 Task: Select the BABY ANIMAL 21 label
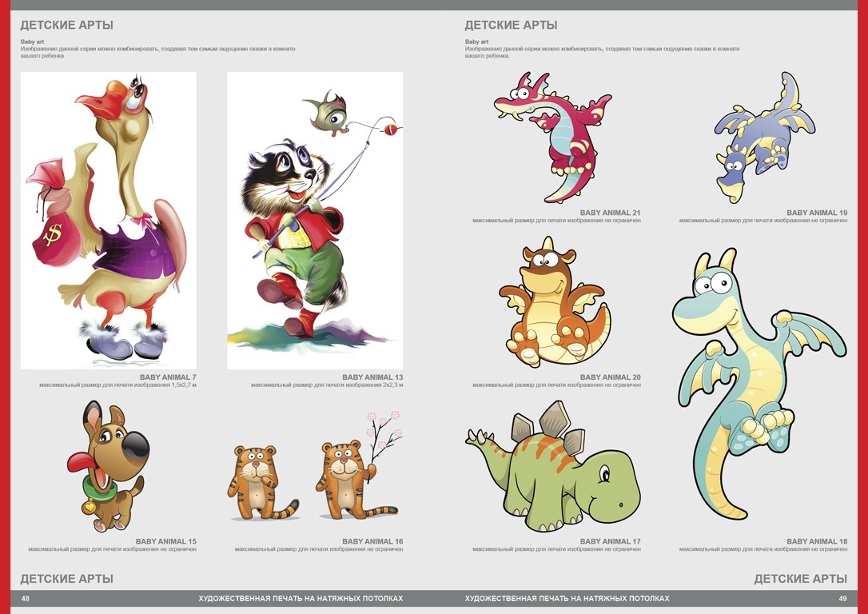click(x=610, y=213)
